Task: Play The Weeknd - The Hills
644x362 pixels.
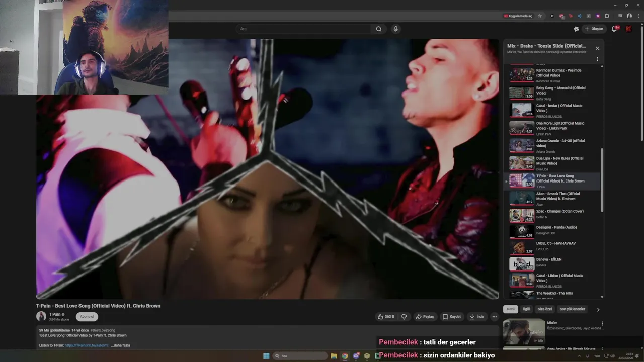Action: coord(552,294)
